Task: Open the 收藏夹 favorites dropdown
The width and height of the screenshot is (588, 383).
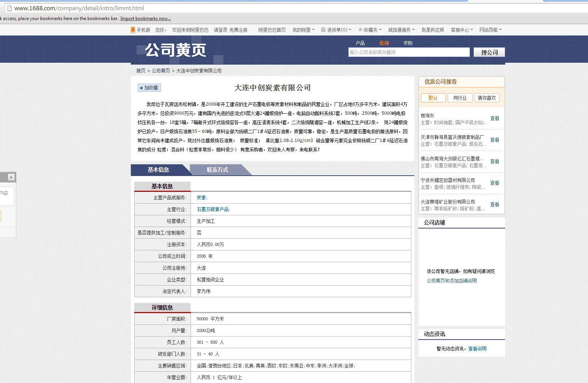Action: pyautogui.click(x=369, y=30)
